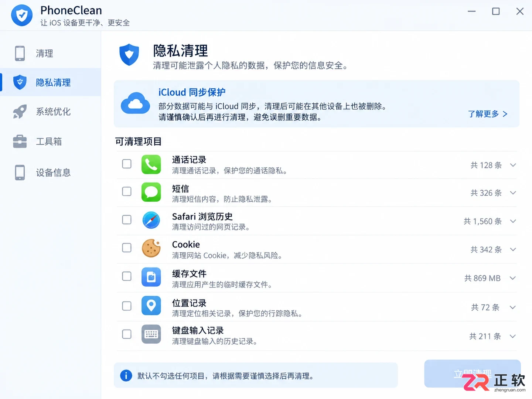Click the location pin icon for 位置记录
This screenshot has height=399, width=532.
[151, 306]
